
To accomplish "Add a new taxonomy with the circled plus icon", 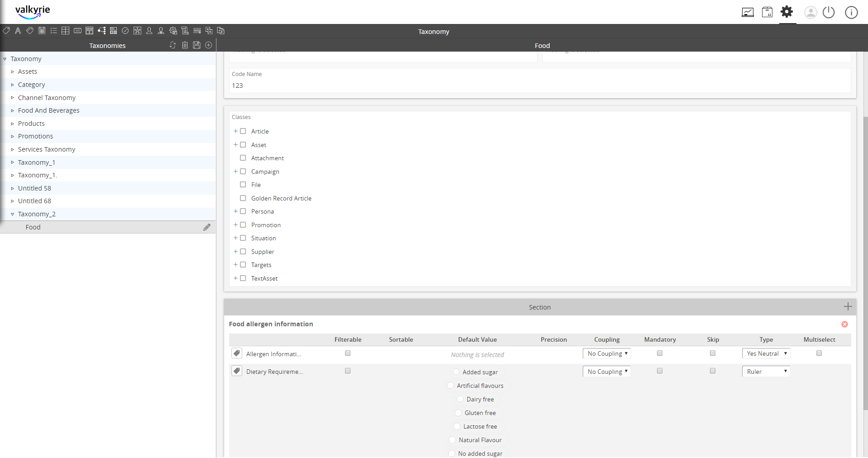I will tap(209, 45).
